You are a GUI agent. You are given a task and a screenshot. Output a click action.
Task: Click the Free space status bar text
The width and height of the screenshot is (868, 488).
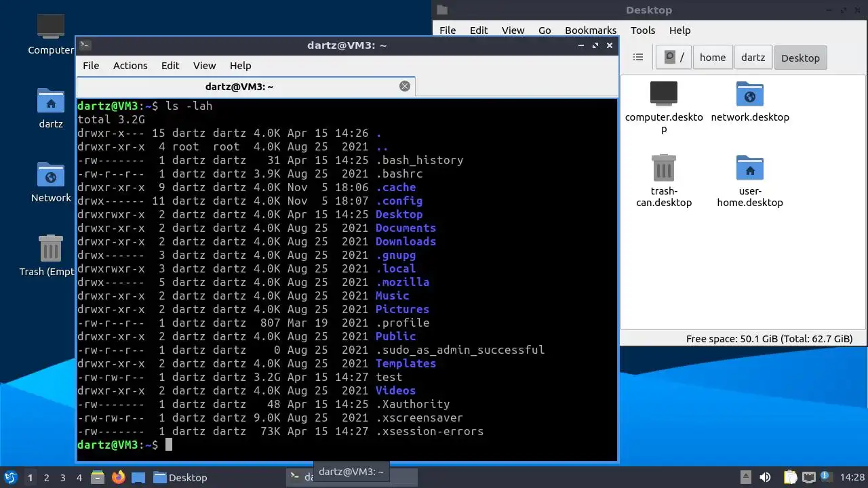pyautogui.click(x=769, y=339)
